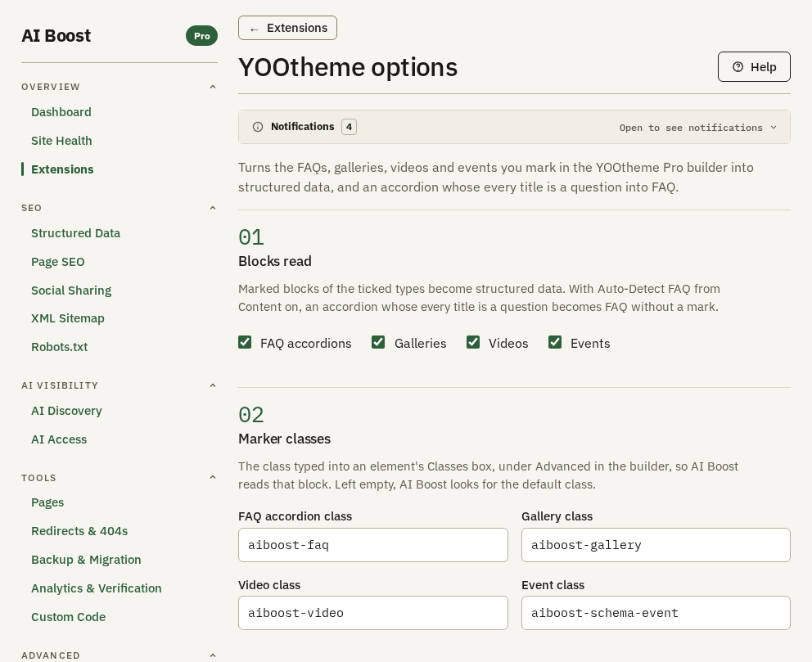
Task: Select Extensions in the sidebar
Action: tap(62, 169)
